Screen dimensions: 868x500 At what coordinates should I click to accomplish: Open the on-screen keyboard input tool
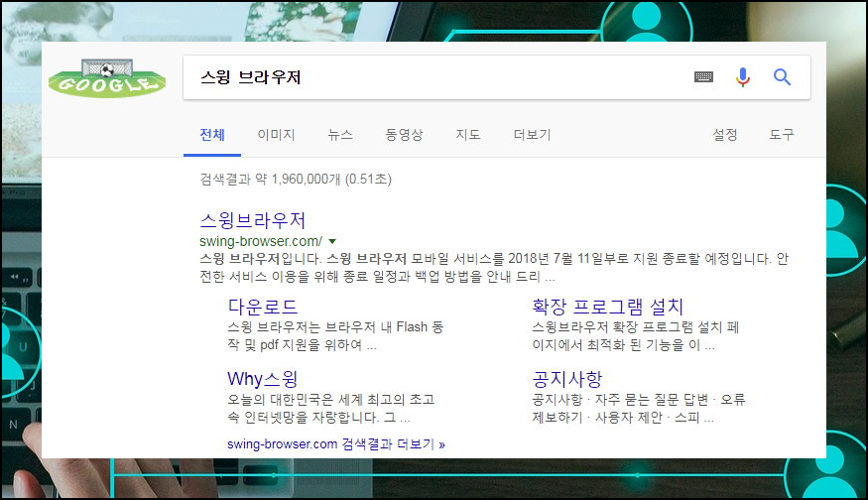[x=703, y=77]
